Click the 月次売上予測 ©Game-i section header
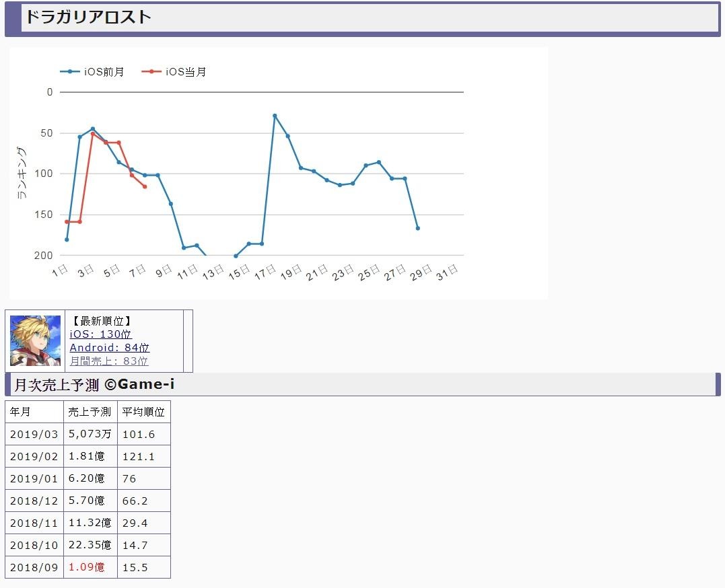 click(94, 385)
